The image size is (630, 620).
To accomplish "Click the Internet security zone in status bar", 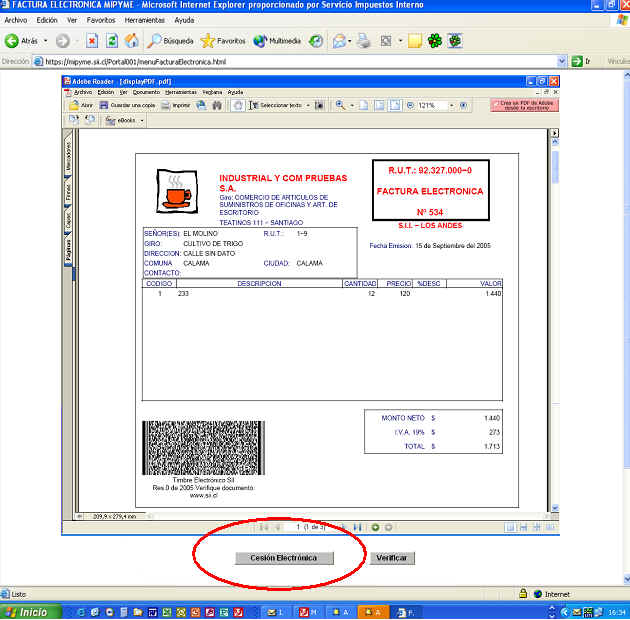I will point(552,594).
